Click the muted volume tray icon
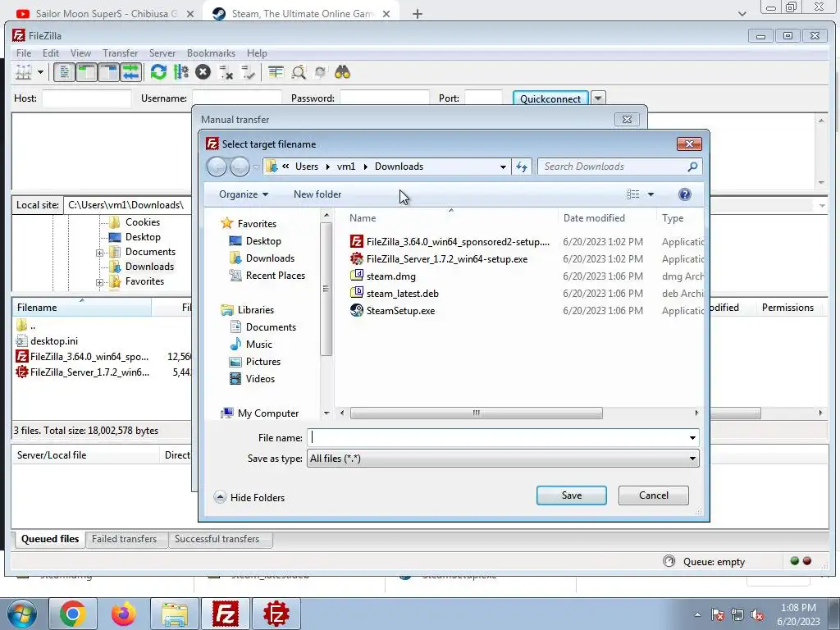This screenshot has height=630, width=840. point(757,615)
